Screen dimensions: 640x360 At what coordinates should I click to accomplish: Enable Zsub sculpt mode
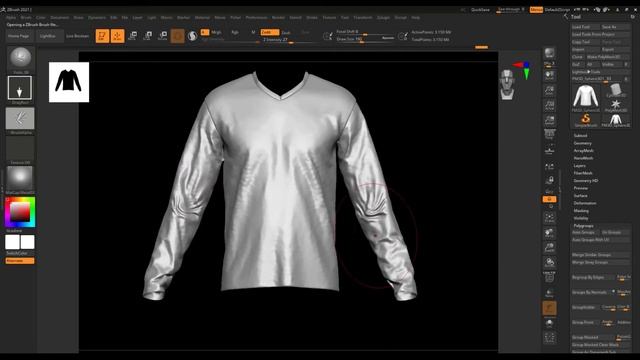286,32
